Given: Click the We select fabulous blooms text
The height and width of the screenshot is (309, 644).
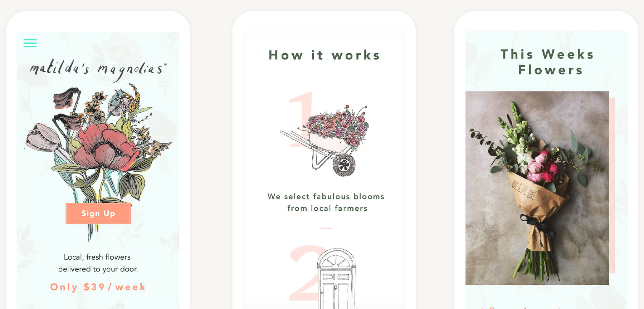Looking at the screenshot, I should 326,196.
